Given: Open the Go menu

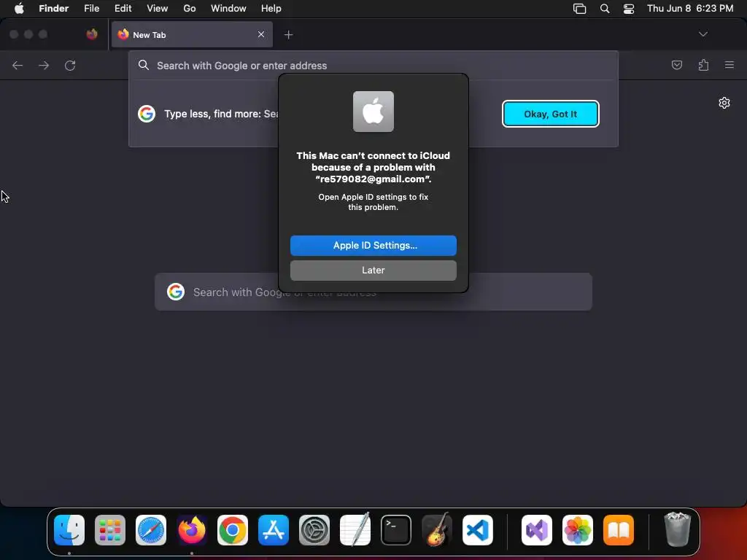Looking at the screenshot, I should click(x=190, y=9).
